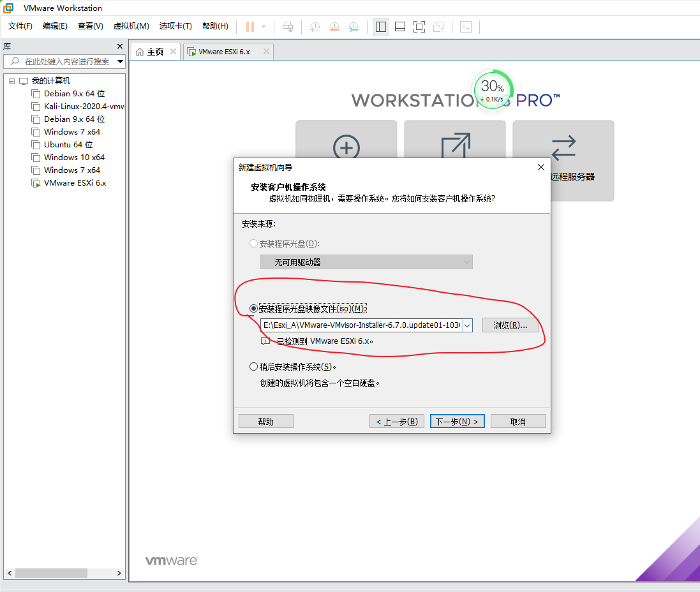Click the library scrollbar left arrow
Image resolution: width=700 pixels, height=592 pixels.
pyautogui.click(x=10, y=573)
